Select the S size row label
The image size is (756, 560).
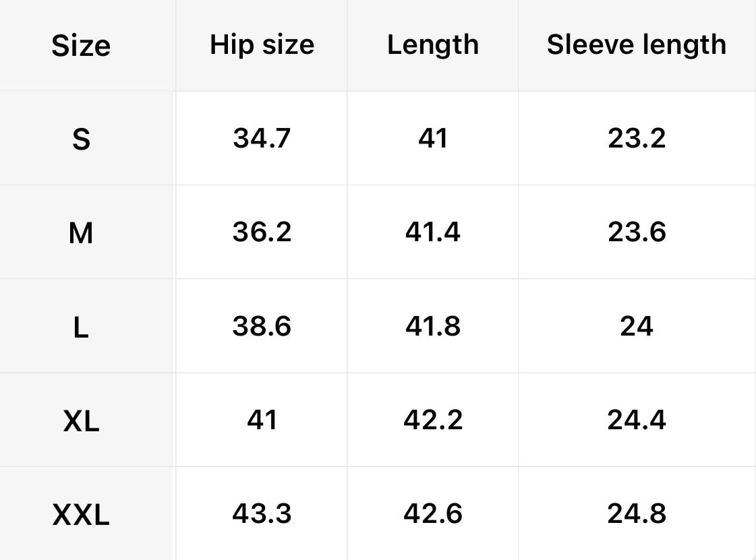(x=81, y=139)
